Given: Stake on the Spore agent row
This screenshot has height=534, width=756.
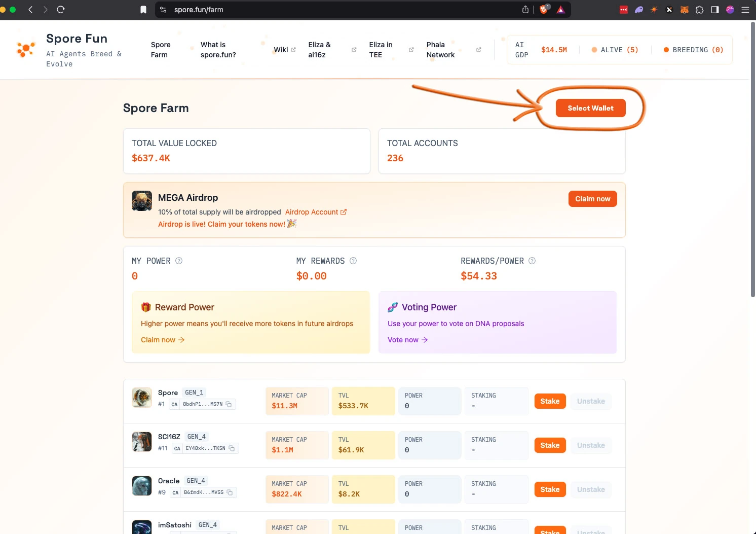Looking at the screenshot, I should click(x=550, y=401).
